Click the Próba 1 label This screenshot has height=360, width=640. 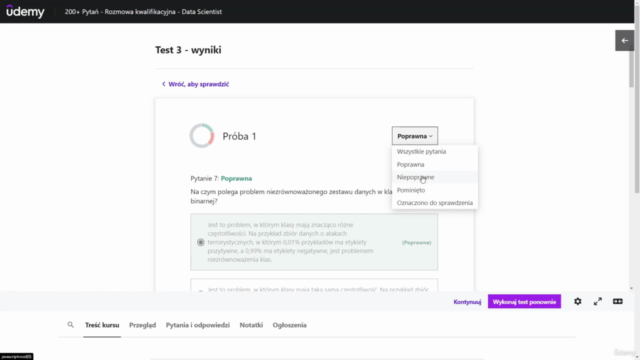pos(239,136)
